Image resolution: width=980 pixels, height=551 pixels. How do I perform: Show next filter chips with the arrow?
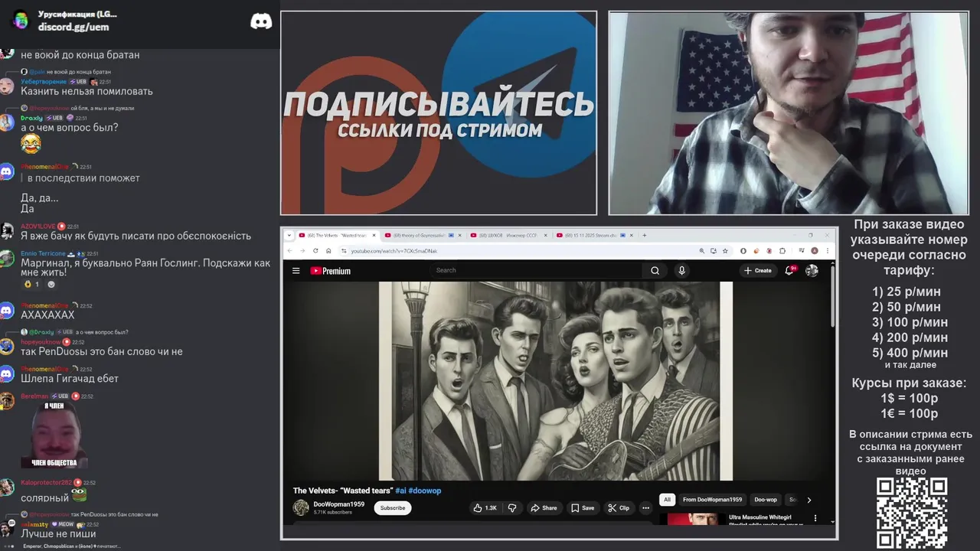click(808, 500)
